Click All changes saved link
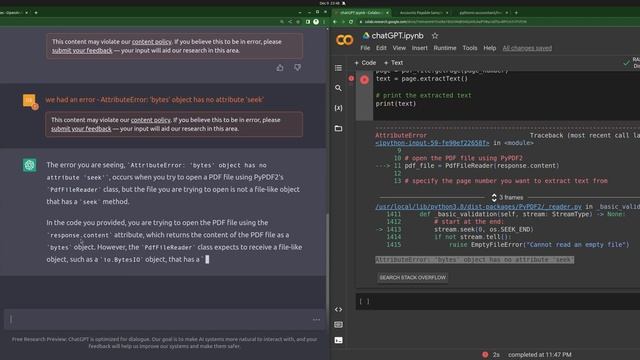The image size is (640, 360). 527,48
